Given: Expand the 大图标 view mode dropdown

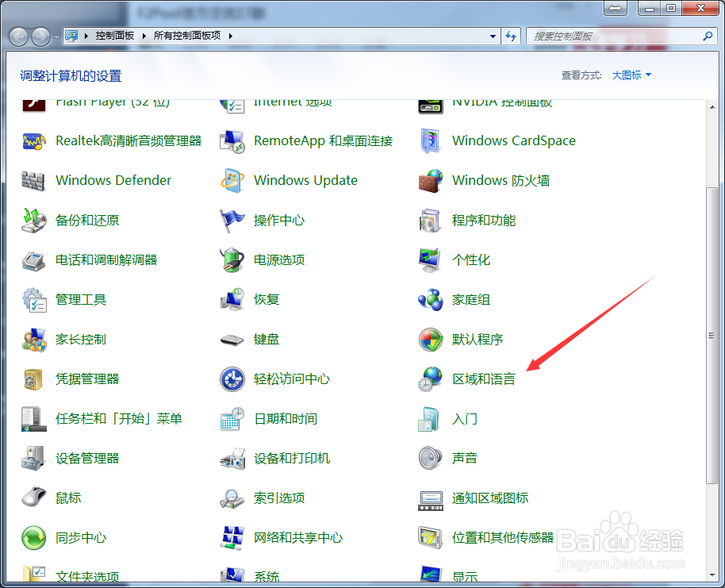Looking at the screenshot, I should point(631,75).
